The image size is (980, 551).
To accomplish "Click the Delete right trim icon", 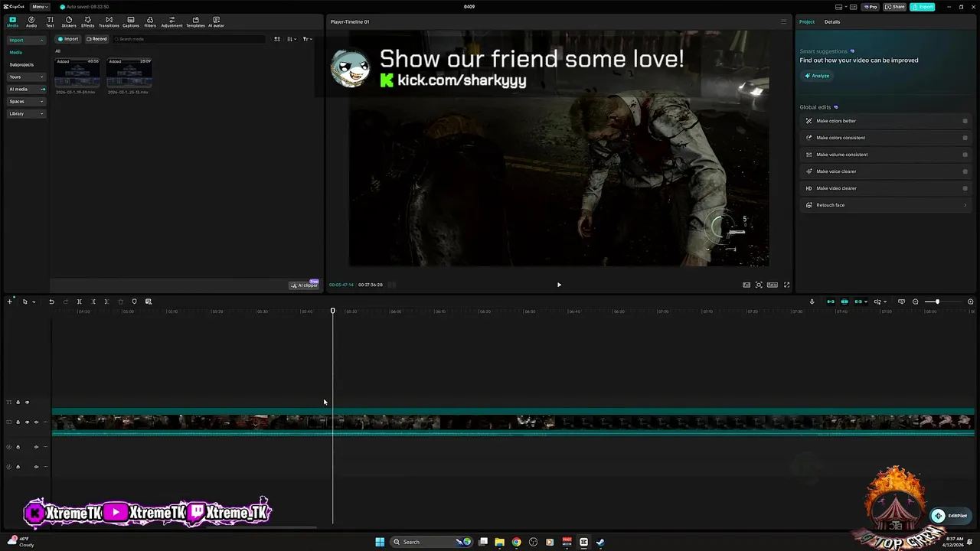I will click(x=106, y=302).
